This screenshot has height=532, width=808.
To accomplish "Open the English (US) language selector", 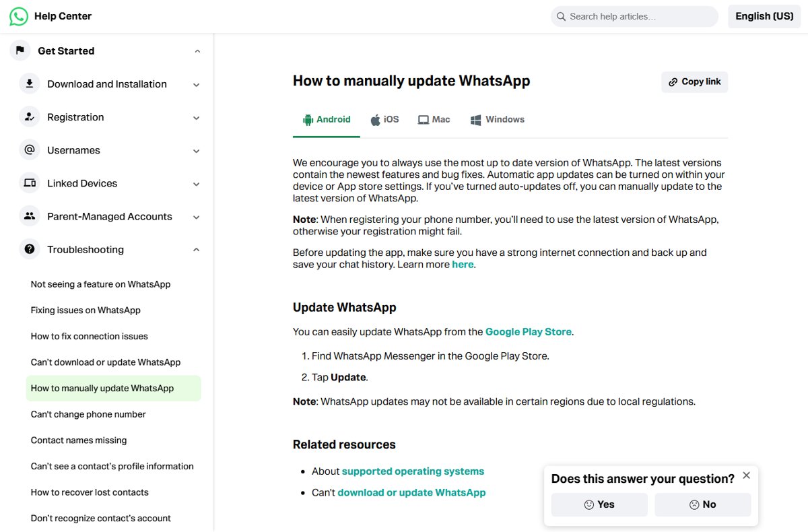I will (x=764, y=16).
